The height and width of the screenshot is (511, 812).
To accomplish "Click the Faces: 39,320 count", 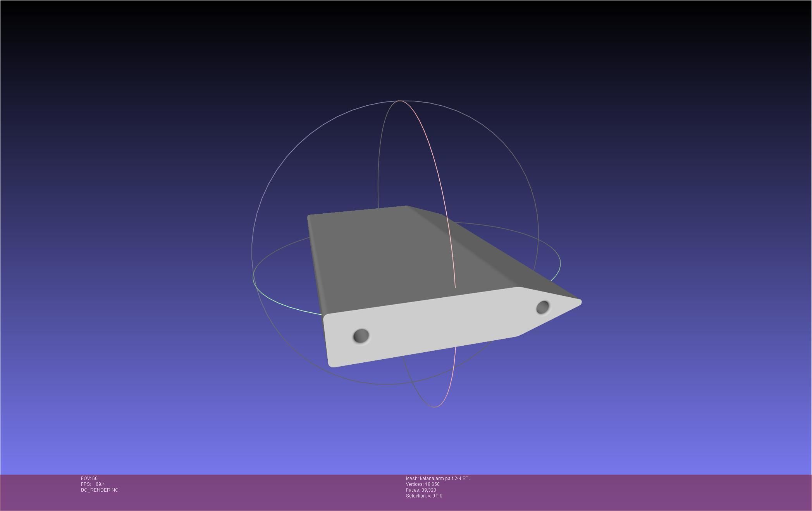I will click(421, 490).
